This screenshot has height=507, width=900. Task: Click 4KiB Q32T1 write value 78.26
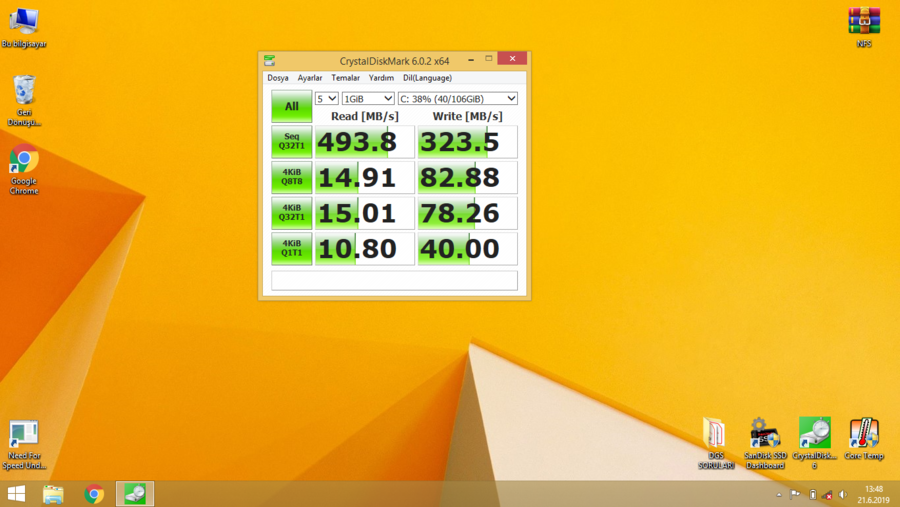[x=467, y=213]
